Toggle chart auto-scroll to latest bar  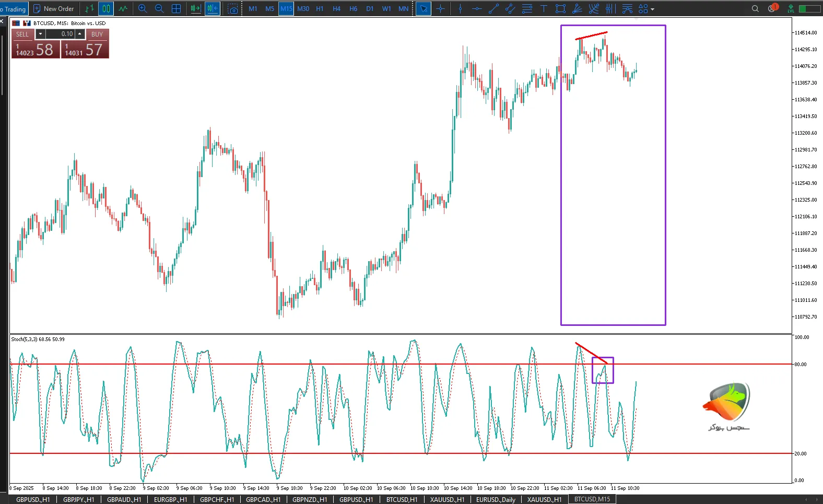click(x=196, y=9)
